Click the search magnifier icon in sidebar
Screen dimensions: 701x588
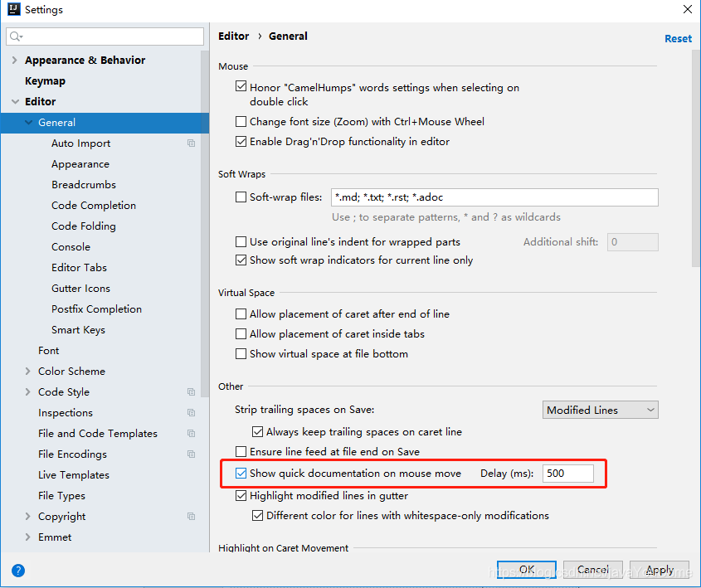pyautogui.click(x=17, y=36)
